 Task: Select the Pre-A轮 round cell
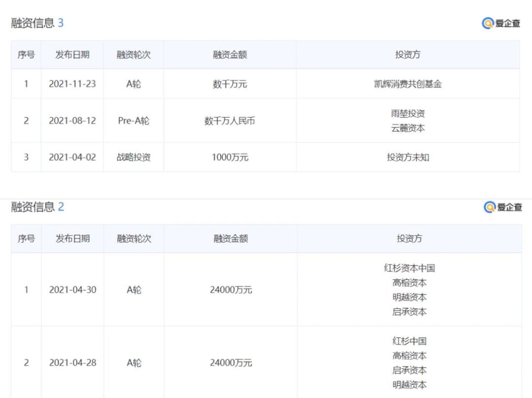point(133,121)
